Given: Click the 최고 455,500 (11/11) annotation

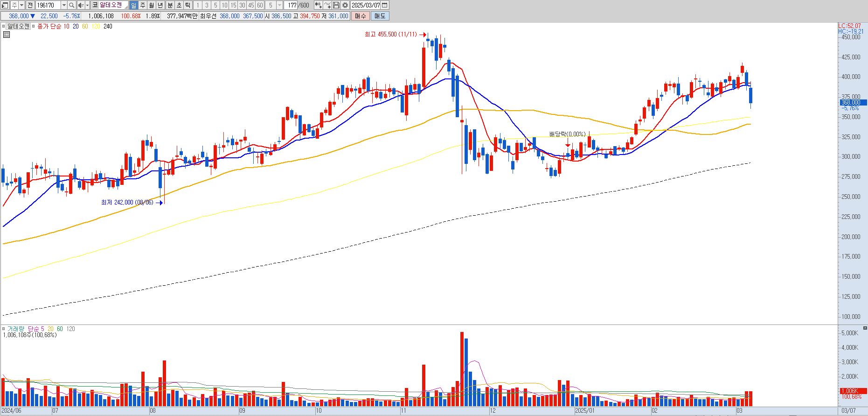Looking at the screenshot, I should pos(390,35).
